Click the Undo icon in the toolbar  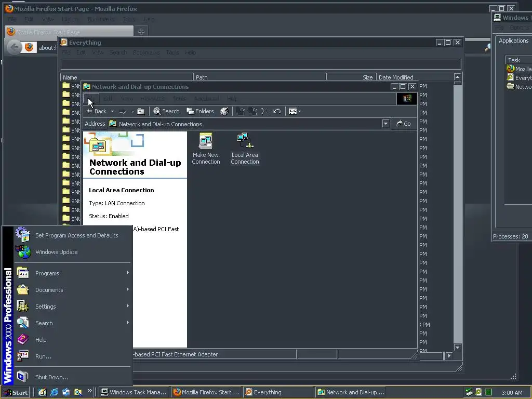[x=277, y=111]
